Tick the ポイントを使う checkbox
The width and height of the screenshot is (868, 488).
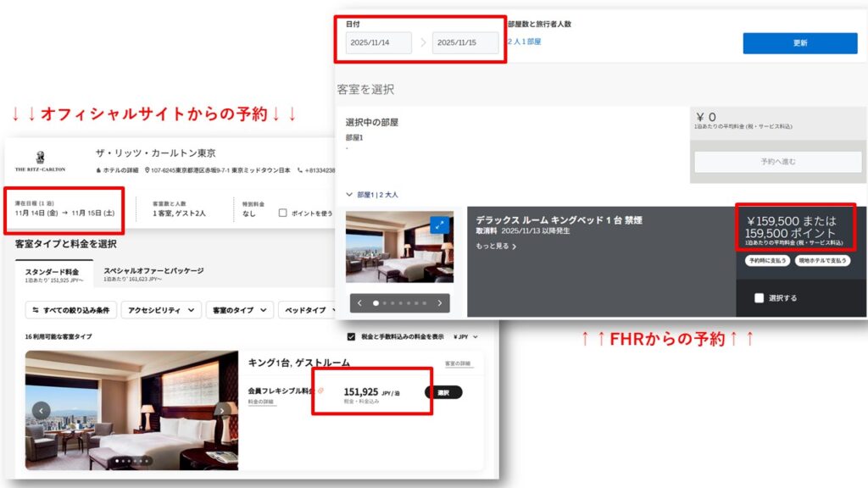[283, 213]
